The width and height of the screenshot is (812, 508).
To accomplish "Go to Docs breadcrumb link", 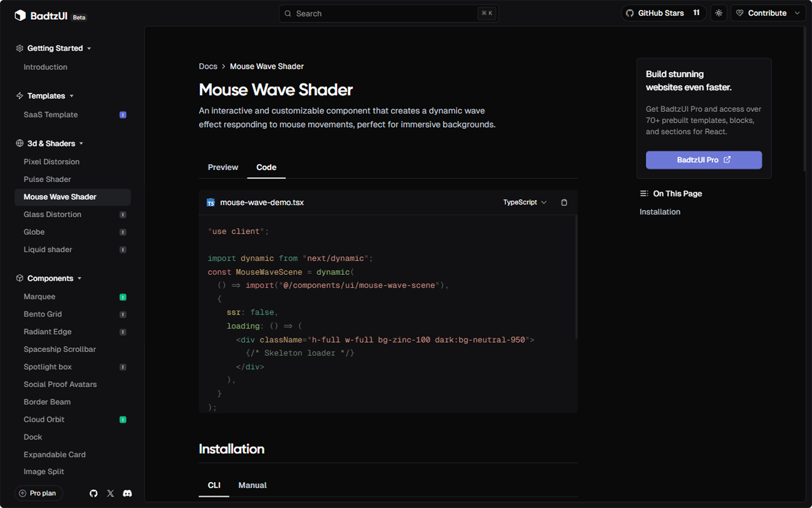I will pyautogui.click(x=208, y=67).
